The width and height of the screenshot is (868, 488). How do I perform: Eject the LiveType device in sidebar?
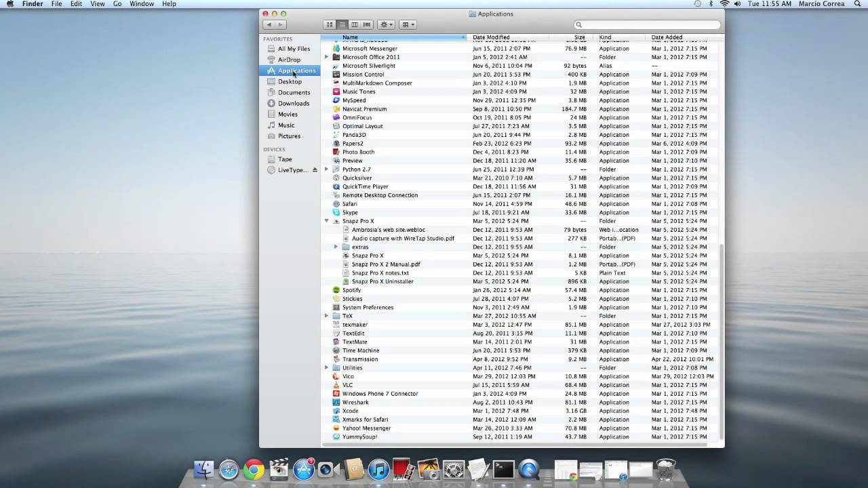point(315,170)
